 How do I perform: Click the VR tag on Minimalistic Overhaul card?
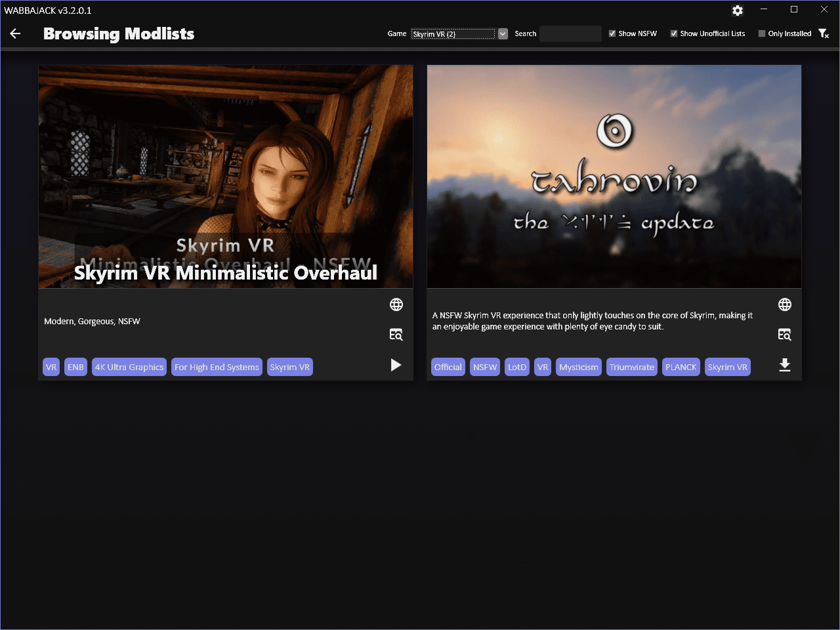coord(51,367)
